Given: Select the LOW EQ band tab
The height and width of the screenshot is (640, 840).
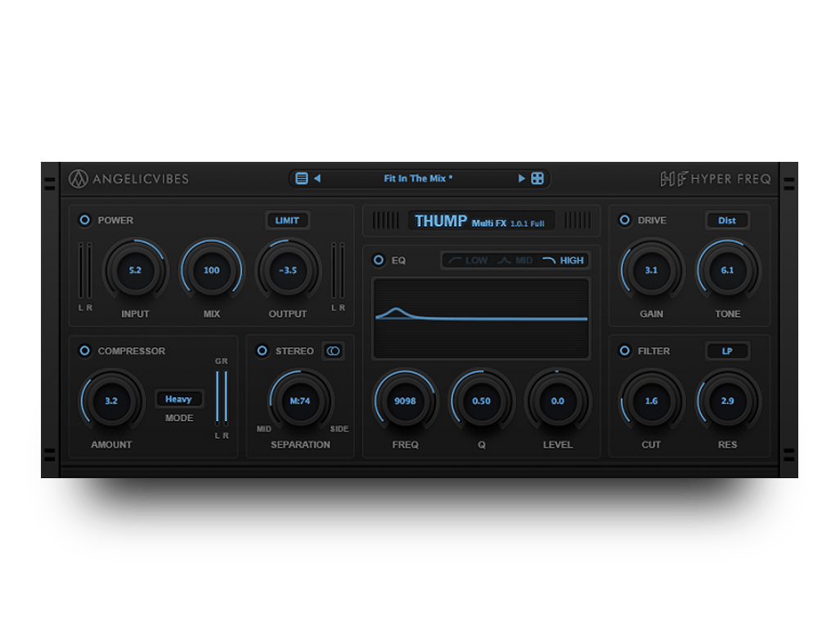Looking at the screenshot, I should [468, 260].
